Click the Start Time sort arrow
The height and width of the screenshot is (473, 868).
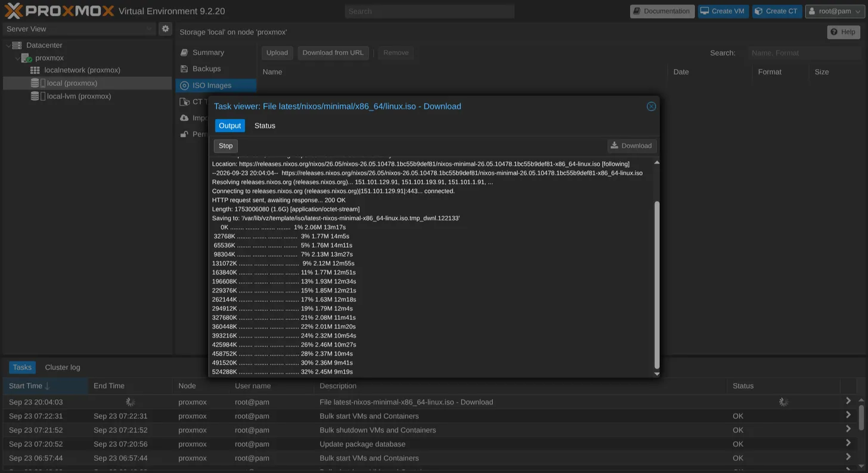pyautogui.click(x=48, y=386)
